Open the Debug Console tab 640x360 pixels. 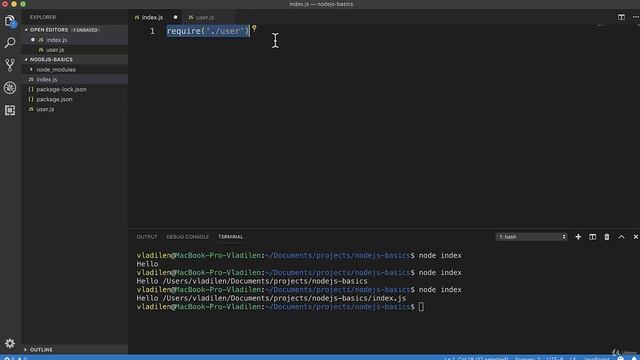(187, 237)
